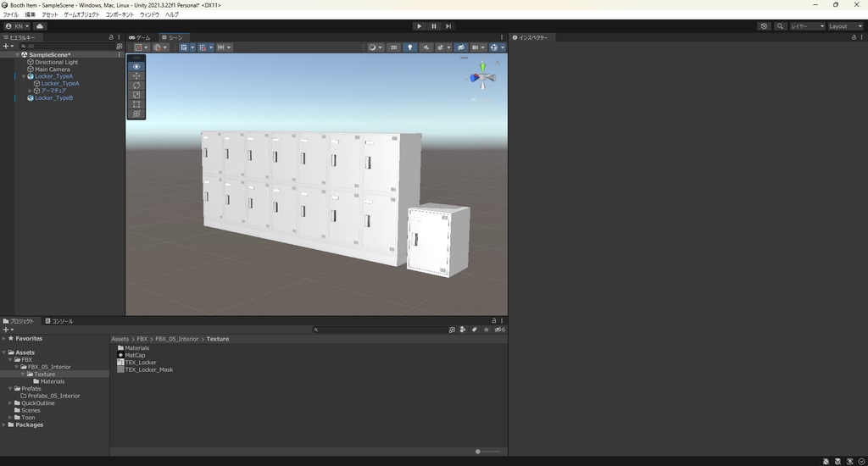Click the scene orientation gizmo

482,76
